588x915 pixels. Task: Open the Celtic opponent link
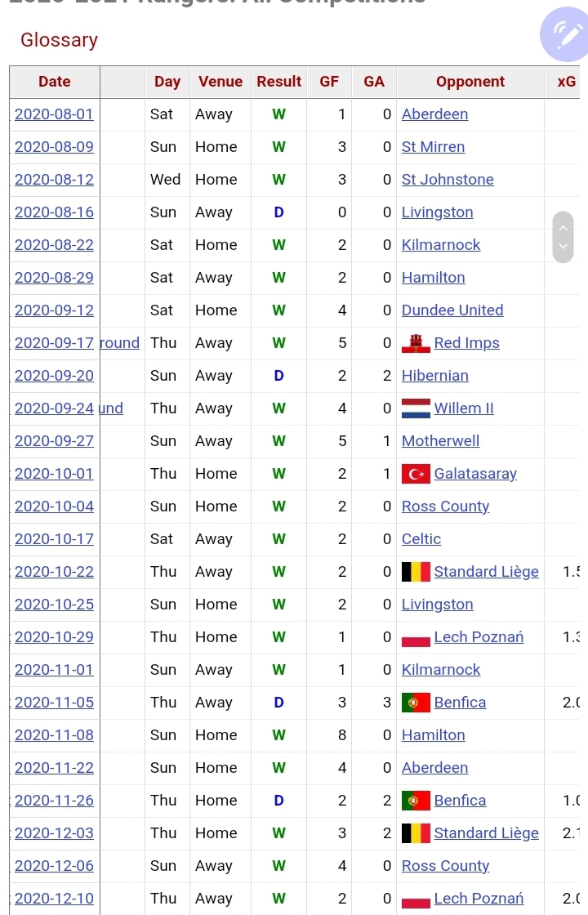tap(421, 539)
